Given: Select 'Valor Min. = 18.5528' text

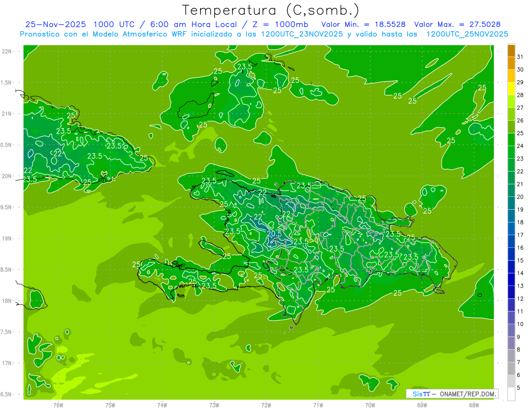Looking at the screenshot, I should (x=364, y=24).
